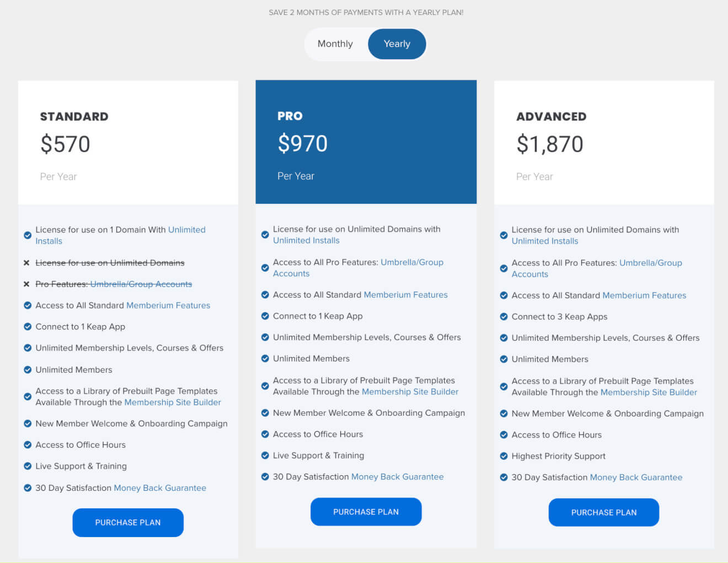Image resolution: width=728 pixels, height=563 pixels.
Task: Click checkmark beside Live Support & Training in Standard
Action: (x=28, y=466)
